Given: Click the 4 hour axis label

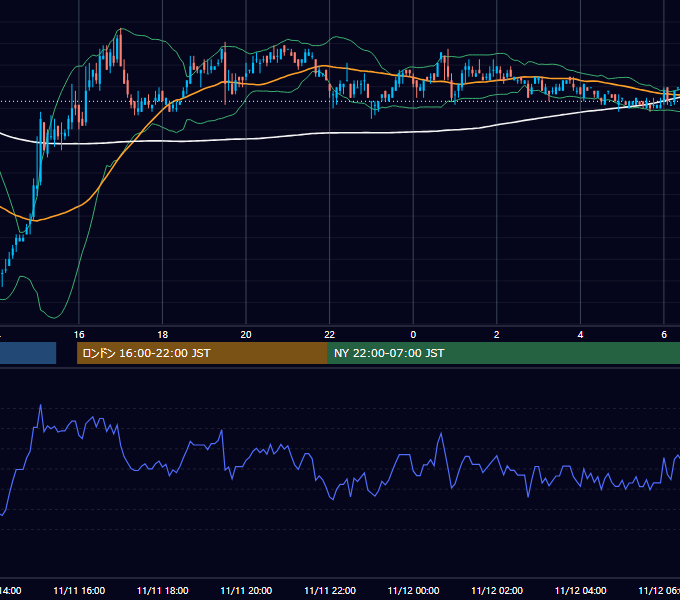Looking at the screenshot, I should click(580, 335).
